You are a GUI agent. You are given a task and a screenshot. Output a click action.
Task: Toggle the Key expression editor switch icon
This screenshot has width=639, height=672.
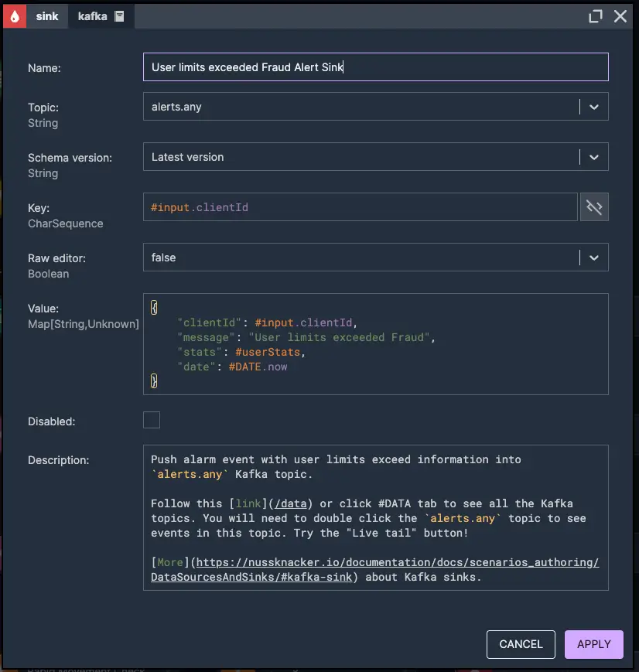(594, 207)
